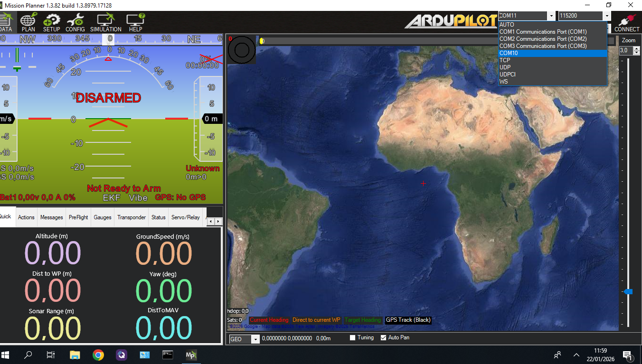Switch to the Messages tab
Image resolution: width=642 pixels, height=364 pixels.
point(51,217)
